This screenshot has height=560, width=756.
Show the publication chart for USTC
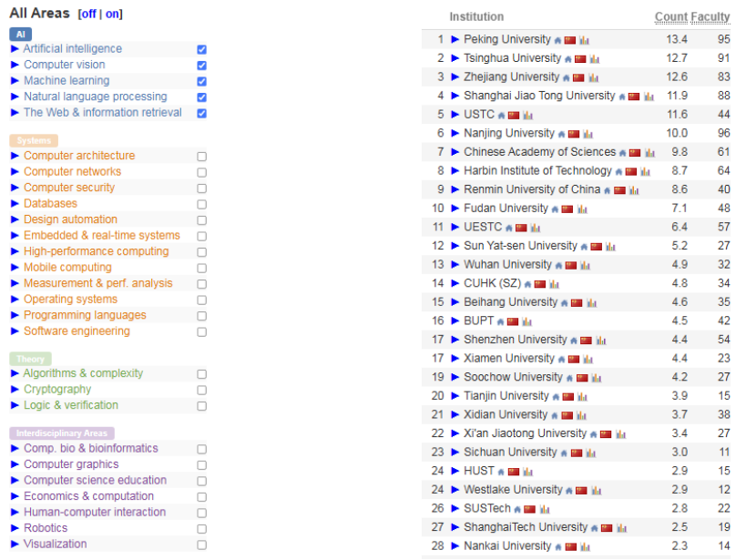tap(528, 116)
